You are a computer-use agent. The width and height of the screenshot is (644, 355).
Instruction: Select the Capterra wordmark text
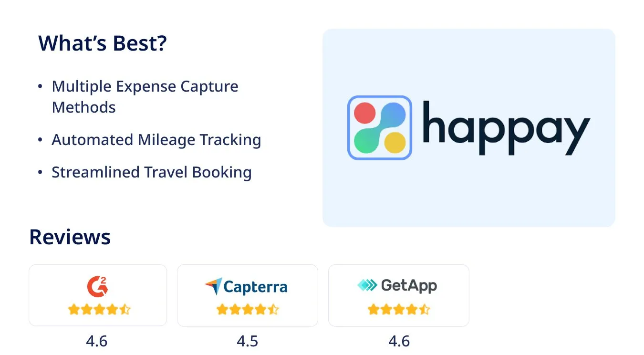coord(255,287)
